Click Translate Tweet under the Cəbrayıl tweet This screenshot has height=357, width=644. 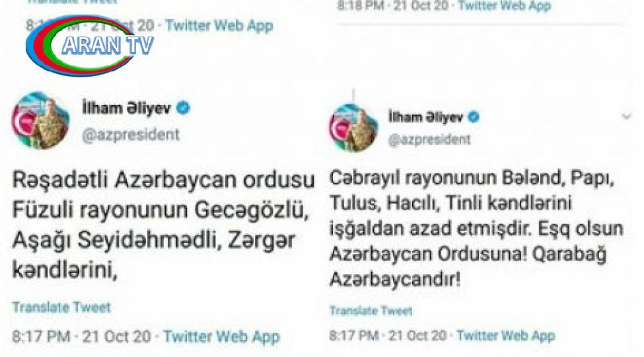(x=371, y=311)
